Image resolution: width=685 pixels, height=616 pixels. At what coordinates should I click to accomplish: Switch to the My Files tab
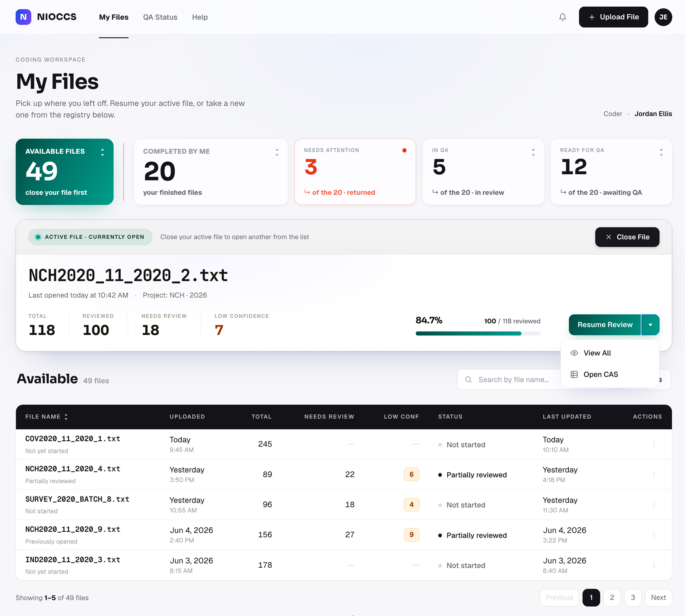pos(114,17)
